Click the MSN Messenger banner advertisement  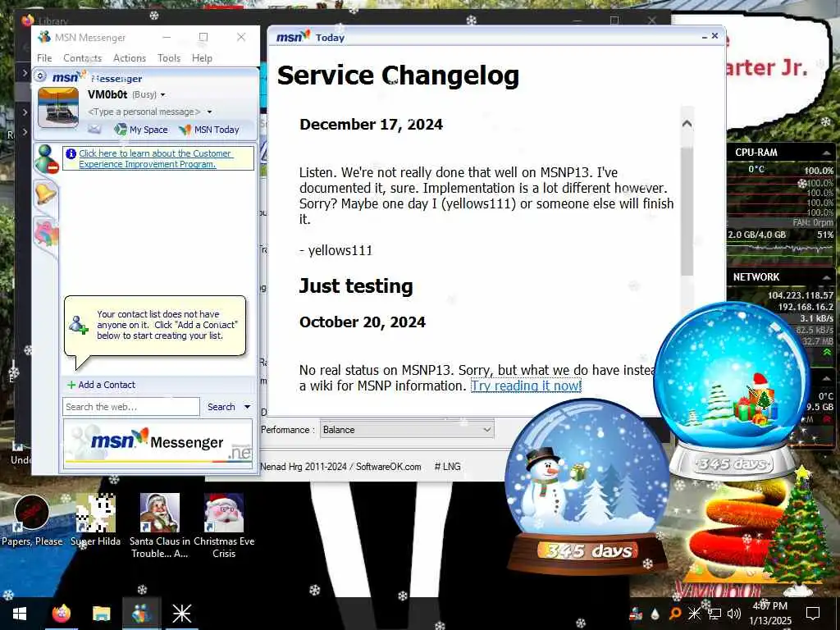coord(158,445)
